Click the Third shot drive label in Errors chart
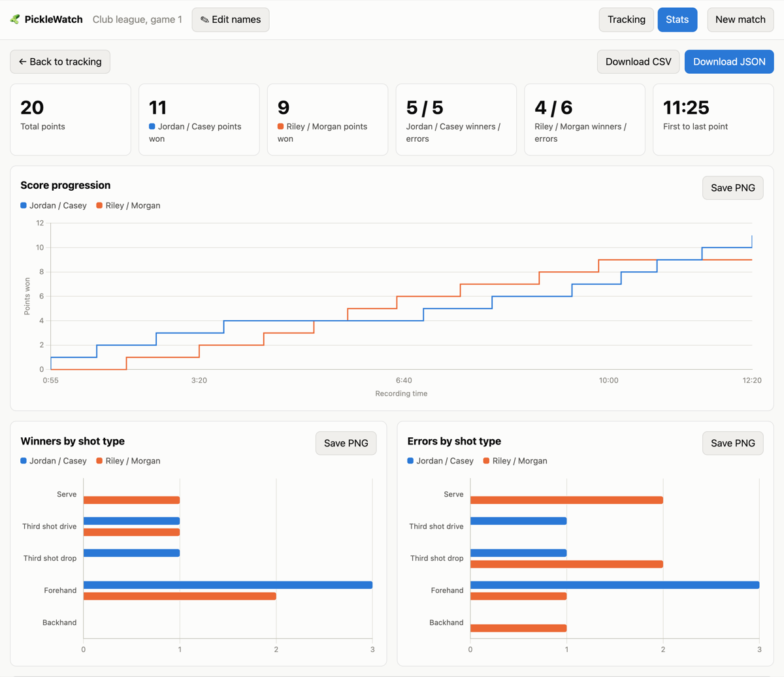784x677 pixels. click(436, 526)
